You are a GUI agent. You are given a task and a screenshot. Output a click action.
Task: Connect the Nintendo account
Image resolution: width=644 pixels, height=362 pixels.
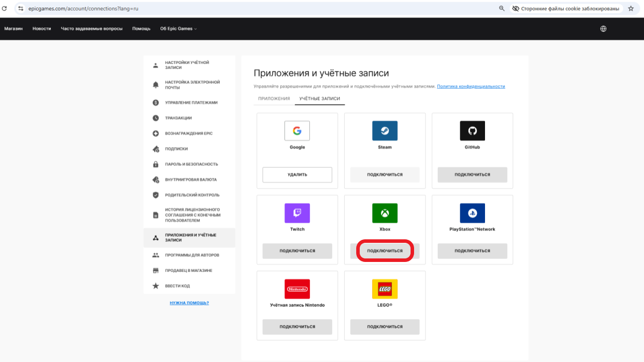click(297, 327)
